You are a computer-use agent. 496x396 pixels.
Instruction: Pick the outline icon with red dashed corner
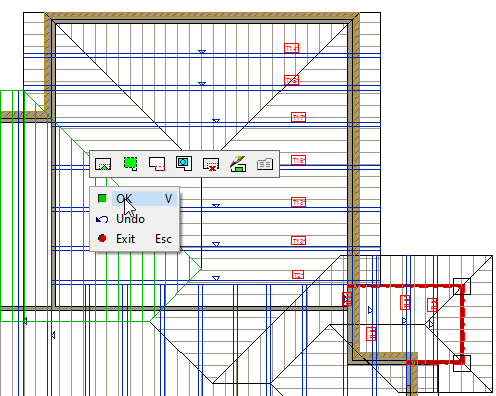[157, 164]
